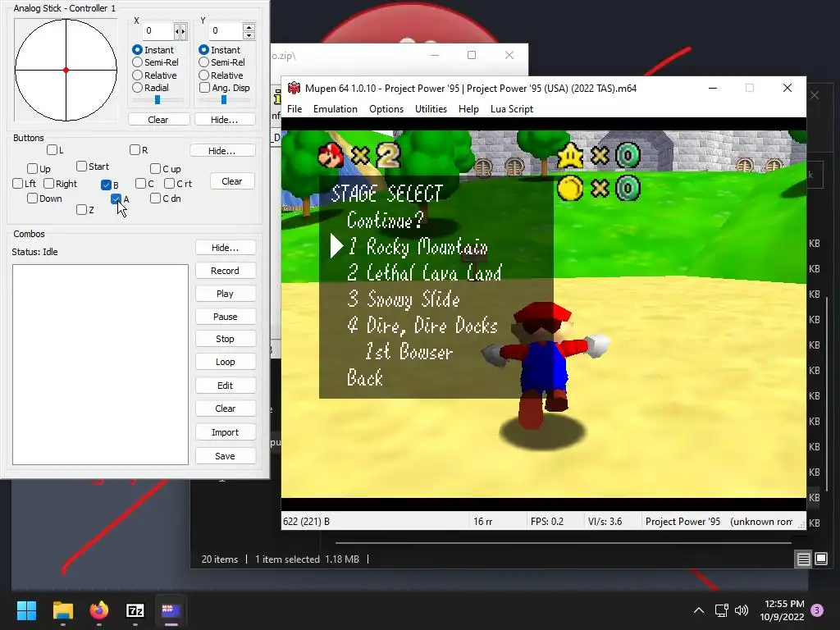The image size is (840, 630).
Task: Uncheck the B button checkbox
Action: (106, 185)
